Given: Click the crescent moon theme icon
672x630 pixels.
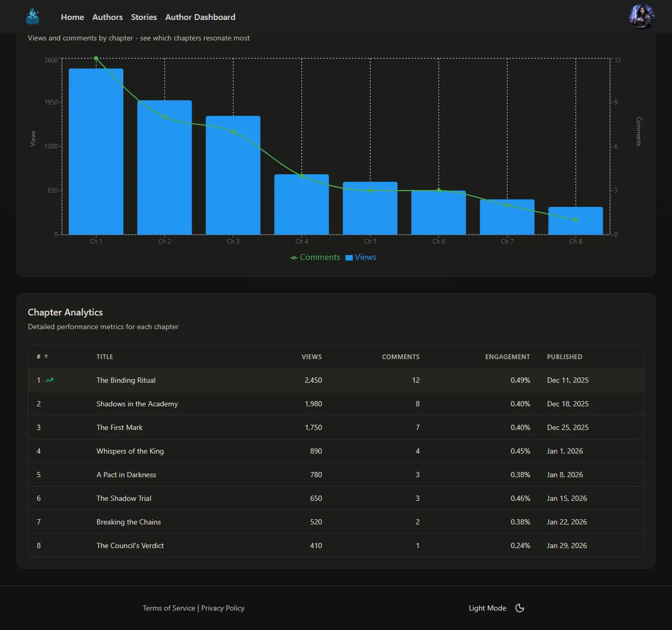Looking at the screenshot, I should click(x=519, y=607).
